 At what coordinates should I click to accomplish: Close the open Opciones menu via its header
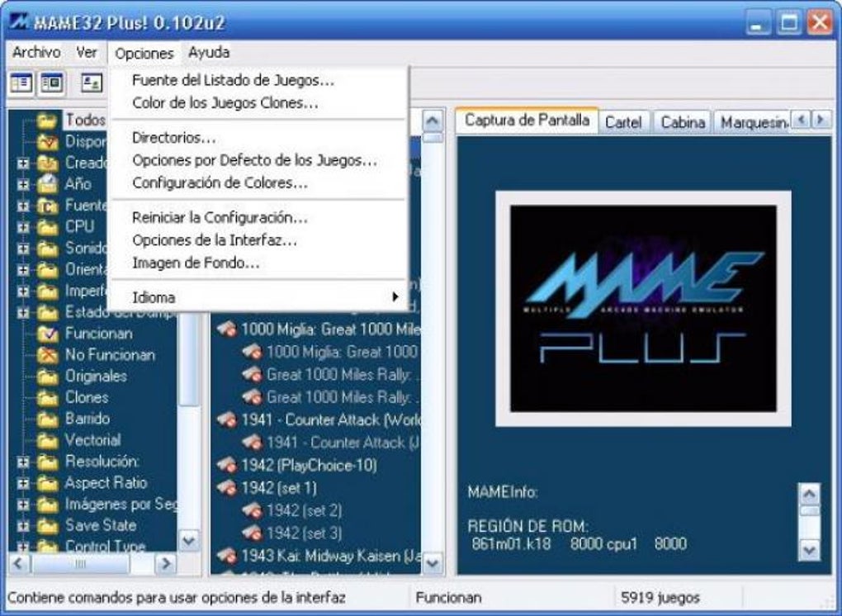(x=144, y=53)
